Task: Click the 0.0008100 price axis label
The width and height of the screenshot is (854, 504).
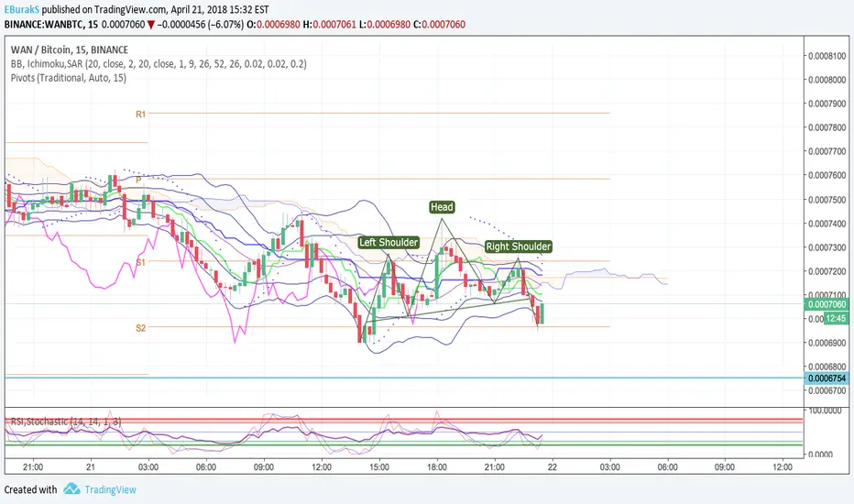Action: coord(827,56)
